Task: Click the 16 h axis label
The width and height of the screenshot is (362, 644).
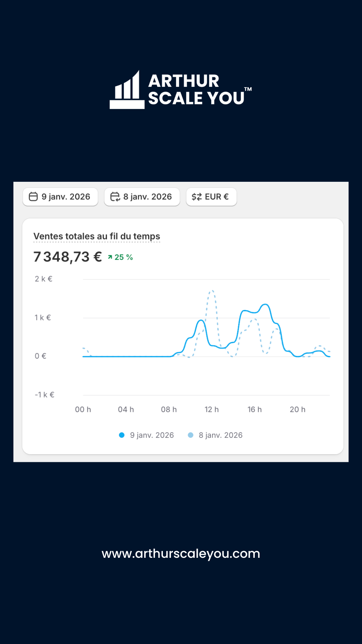Action: tap(255, 410)
